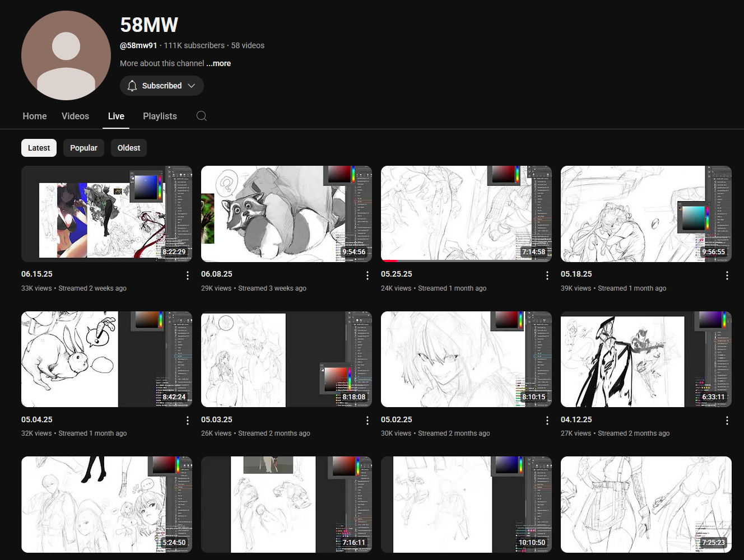The height and width of the screenshot is (560, 744).
Task: Play the raccoon sketch thumbnail 9:54:56
Action: [286, 214]
